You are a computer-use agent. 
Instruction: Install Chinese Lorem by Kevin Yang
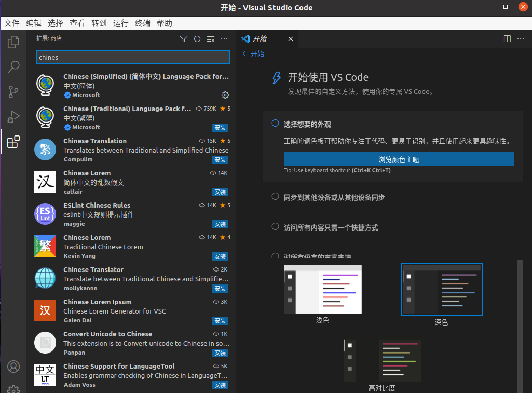(x=220, y=256)
